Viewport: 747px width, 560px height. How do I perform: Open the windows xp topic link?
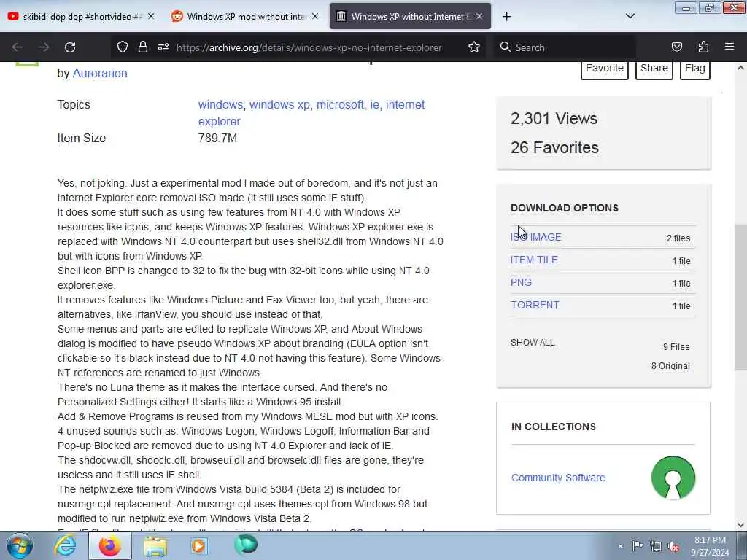point(279,104)
